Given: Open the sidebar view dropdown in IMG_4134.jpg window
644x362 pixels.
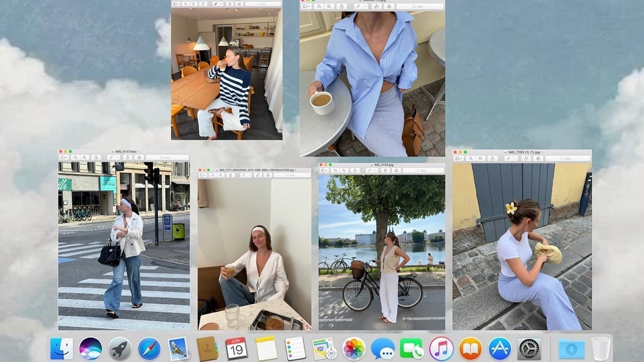Looking at the screenshot, I should click(x=324, y=171).
